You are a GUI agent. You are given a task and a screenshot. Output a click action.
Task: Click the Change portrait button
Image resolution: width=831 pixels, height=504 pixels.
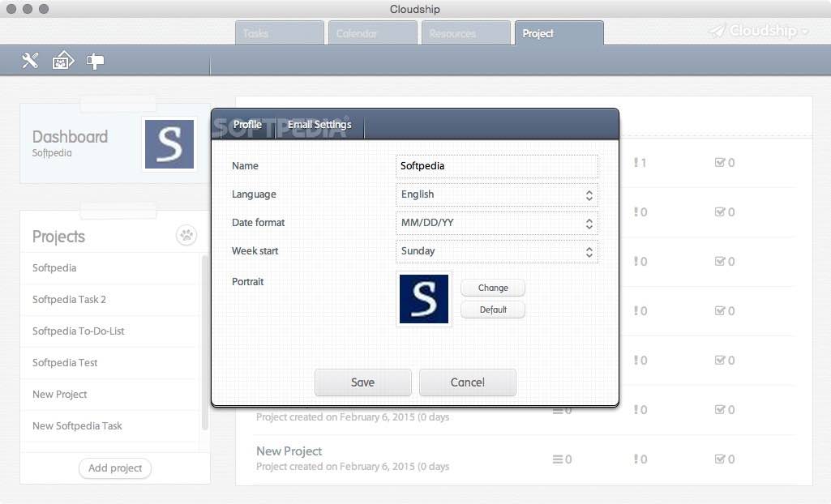click(493, 288)
